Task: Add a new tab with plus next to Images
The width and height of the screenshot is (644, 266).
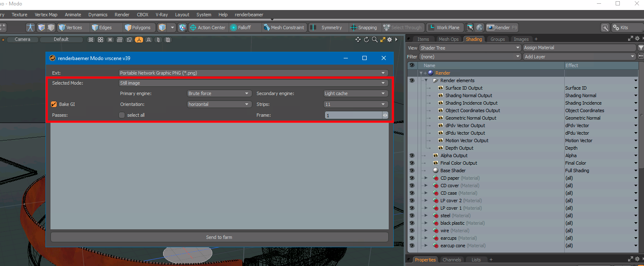Action: [x=536, y=39]
